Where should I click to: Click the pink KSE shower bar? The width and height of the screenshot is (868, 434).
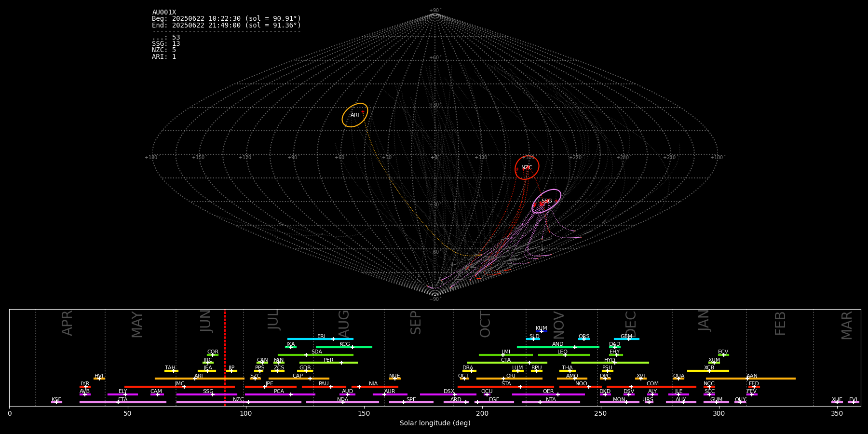click(x=56, y=402)
